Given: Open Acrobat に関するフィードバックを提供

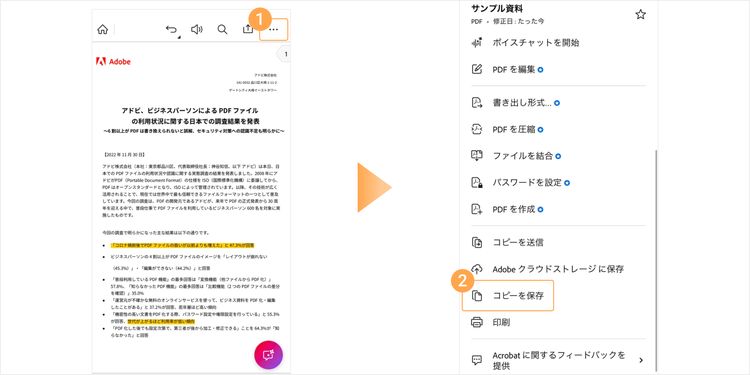Looking at the screenshot, I should point(558,361).
